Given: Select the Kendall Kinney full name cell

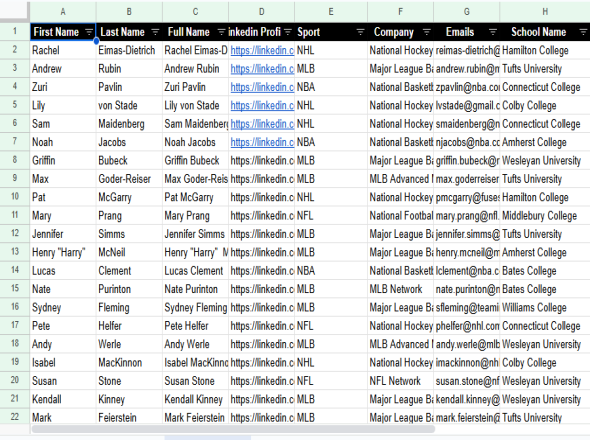Looking at the screenshot, I should (x=195, y=400).
